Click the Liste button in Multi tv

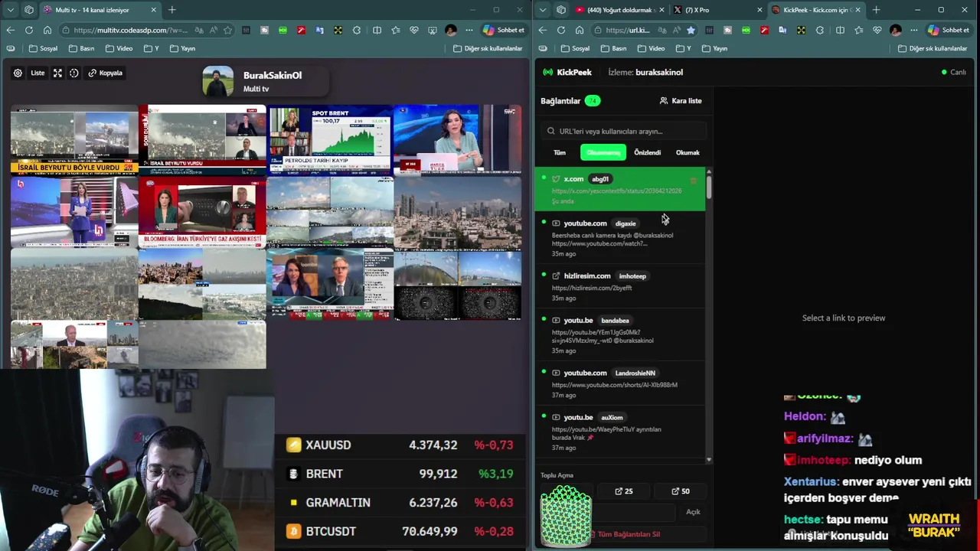(x=38, y=73)
